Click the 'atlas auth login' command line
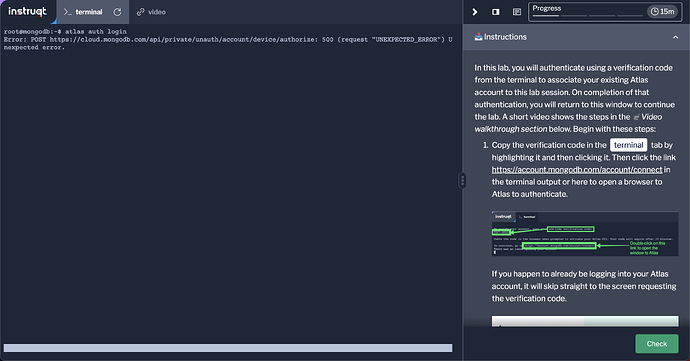This screenshot has width=690, height=361. 65,32
